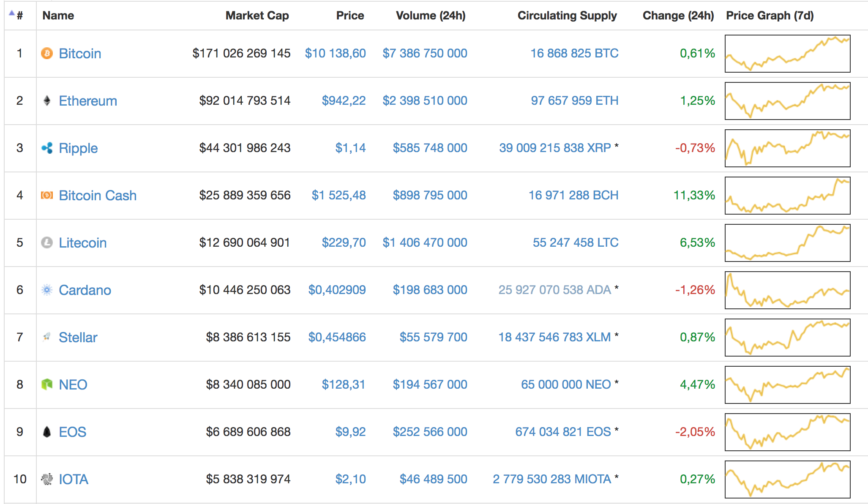The image size is (868, 504).
Task: Click the gray Litecoin coin icon
Action: coord(47,242)
